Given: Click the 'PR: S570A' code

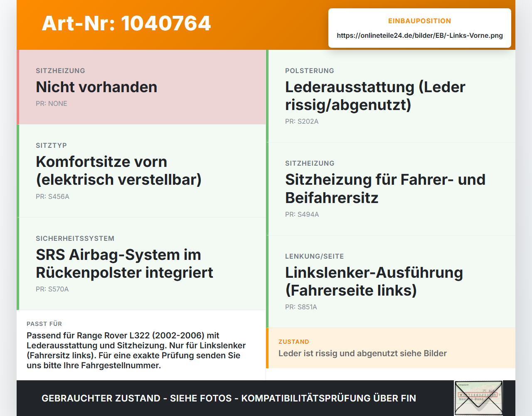Looking at the screenshot, I should click(x=52, y=289).
